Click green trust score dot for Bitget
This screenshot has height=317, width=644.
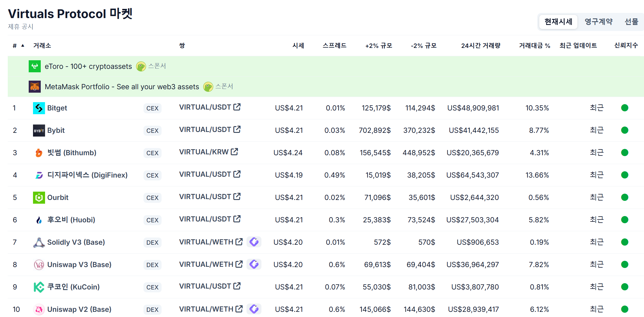(624, 108)
